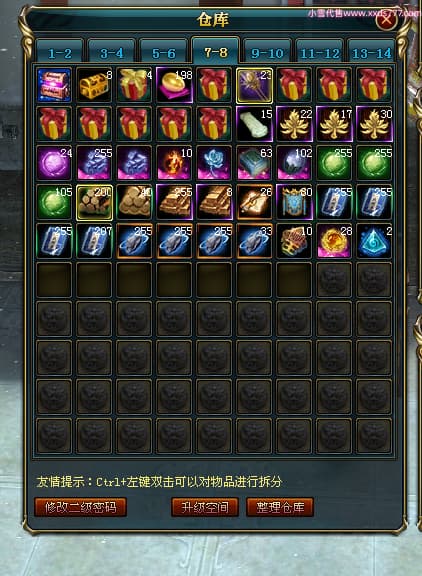The height and width of the screenshot is (576, 422).
Task: Click the golden egg stack of 198
Action: click(x=174, y=85)
